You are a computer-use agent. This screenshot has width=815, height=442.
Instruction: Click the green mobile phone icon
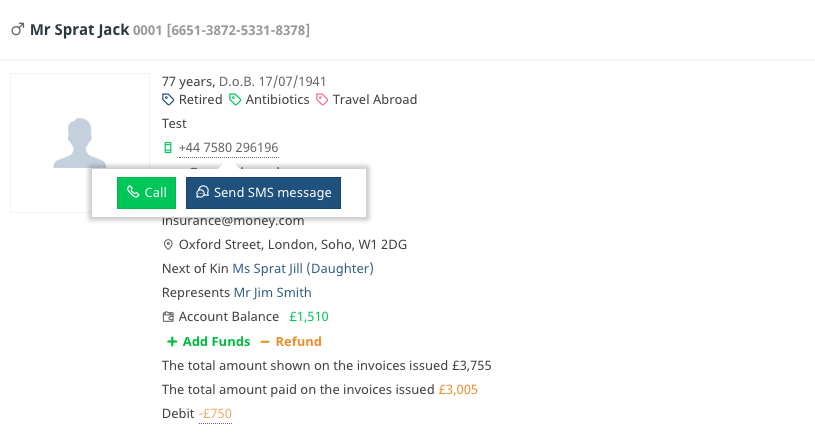click(x=168, y=148)
